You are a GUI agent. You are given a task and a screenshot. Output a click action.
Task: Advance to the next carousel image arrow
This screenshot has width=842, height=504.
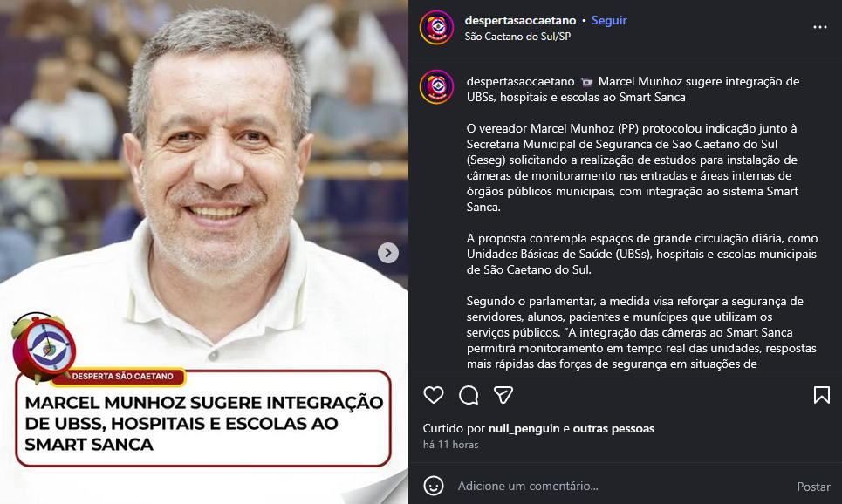[x=388, y=253]
